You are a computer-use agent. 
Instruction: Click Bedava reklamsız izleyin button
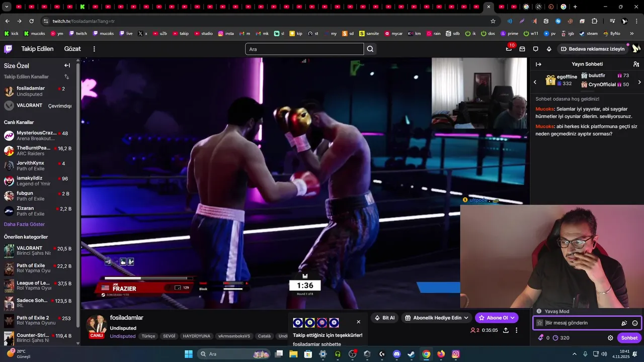coord(593,49)
